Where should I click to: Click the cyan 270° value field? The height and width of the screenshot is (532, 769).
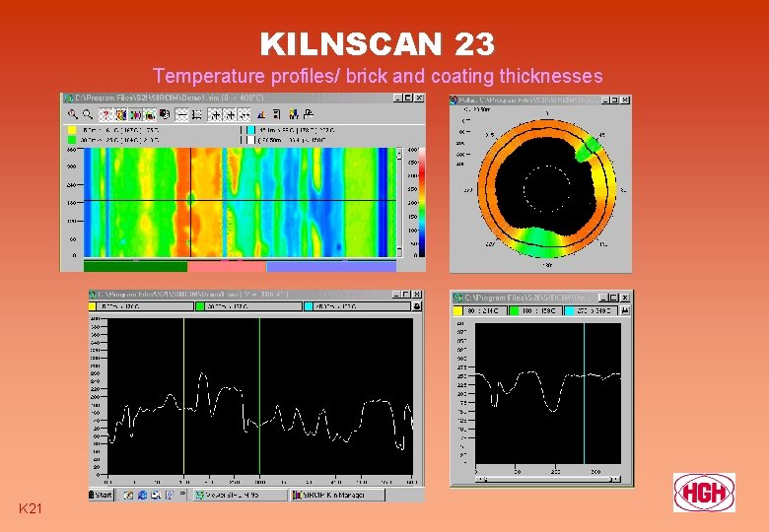[x=591, y=310]
